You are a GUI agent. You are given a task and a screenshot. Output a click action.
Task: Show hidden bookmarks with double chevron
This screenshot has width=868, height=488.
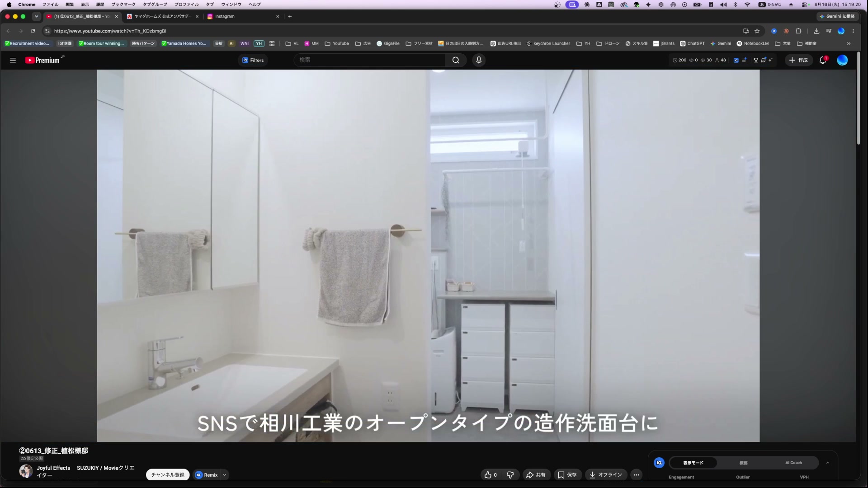point(849,44)
